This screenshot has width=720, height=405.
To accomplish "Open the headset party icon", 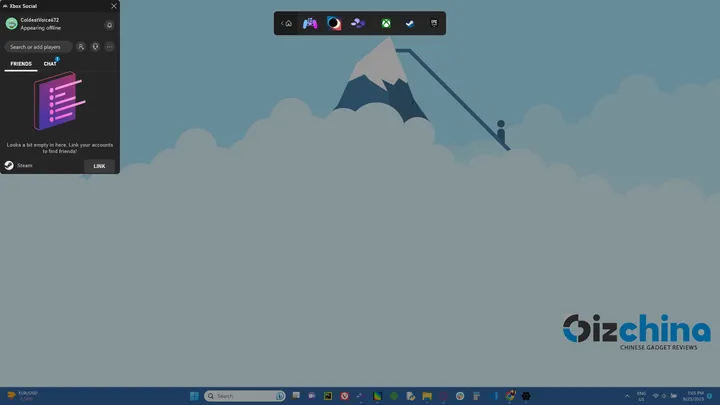I will pos(95,47).
